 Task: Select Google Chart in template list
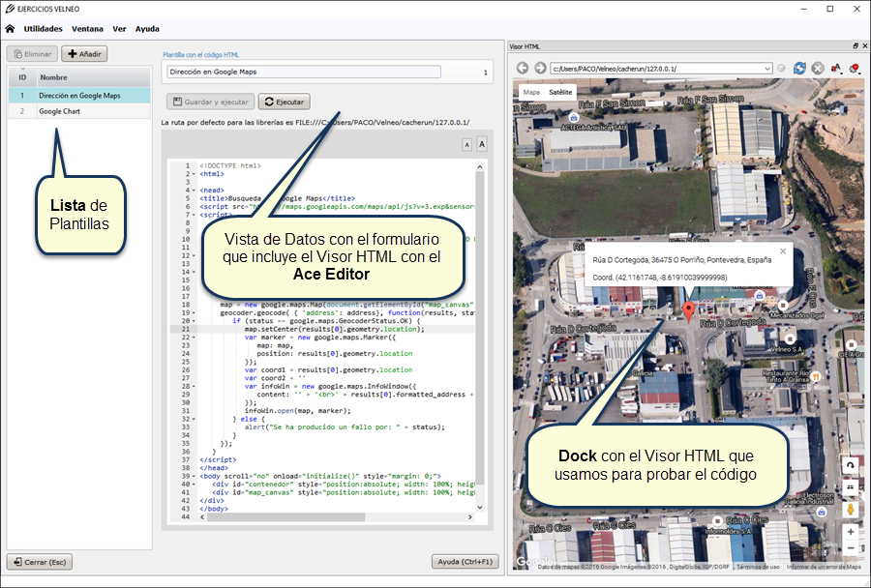point(59,112)
